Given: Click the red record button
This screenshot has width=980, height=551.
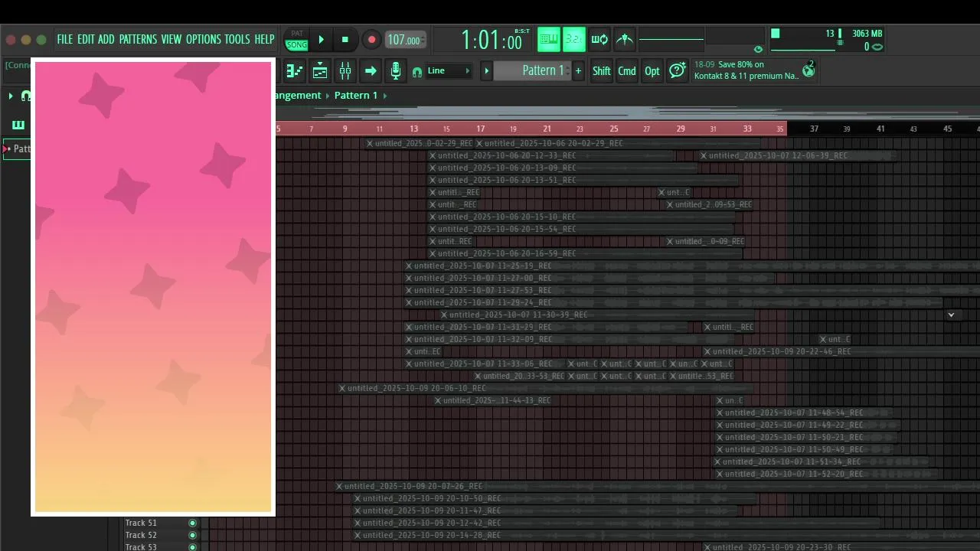Looking at the screenshot, I should coord(371,40).
